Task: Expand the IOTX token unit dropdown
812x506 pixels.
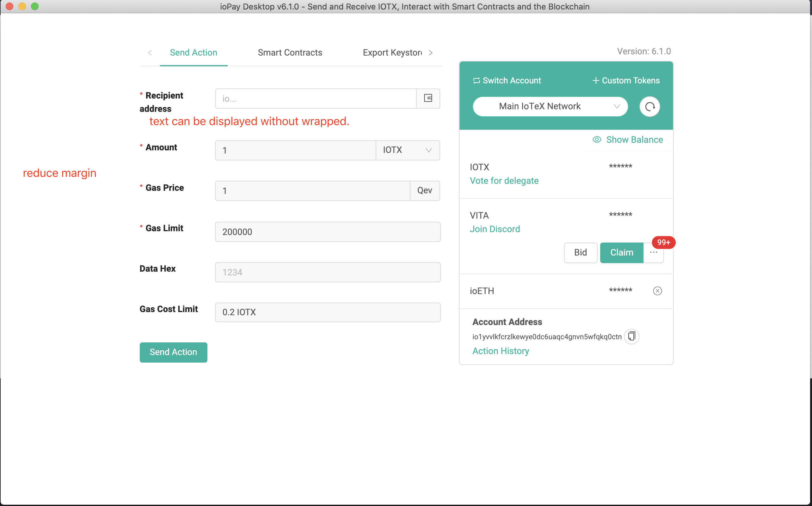Action: pyautogui.click(x=408, y=150)
